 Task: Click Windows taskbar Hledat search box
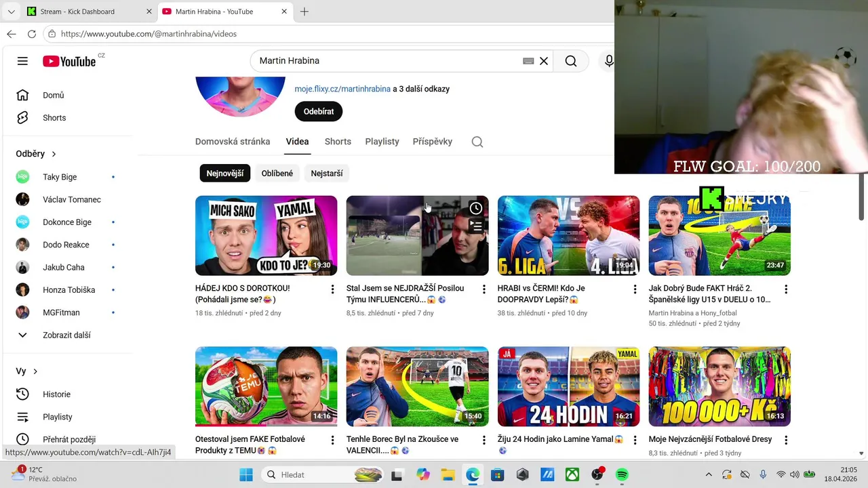pyautogui.click(x=325, y=474)
